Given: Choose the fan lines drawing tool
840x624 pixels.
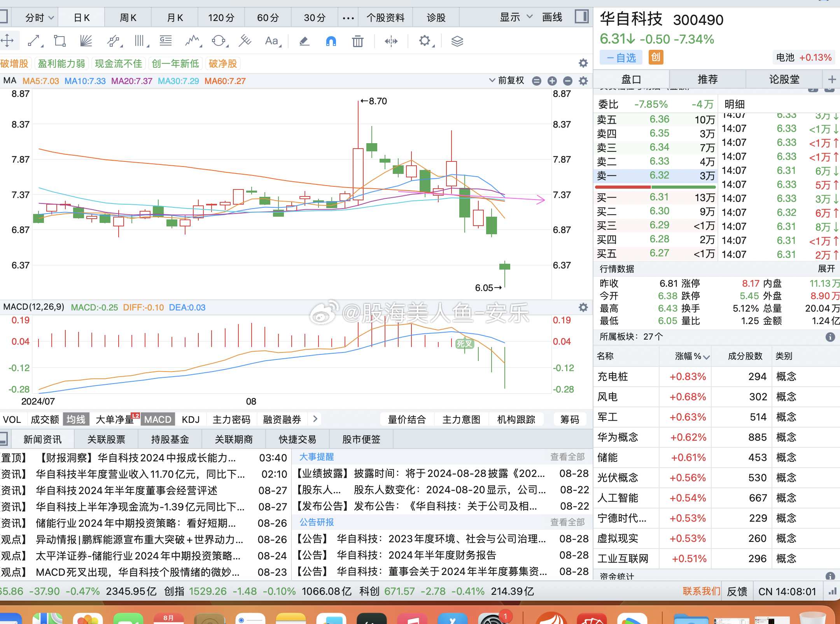Looking at the screenshot, I should (x=86, y=41).
